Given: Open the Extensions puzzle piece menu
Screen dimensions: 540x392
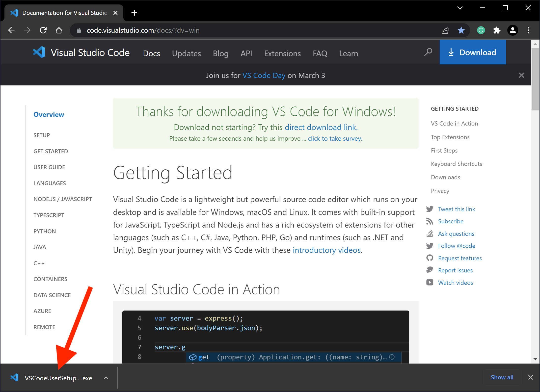Looking at the screenshot, I should tap(497, 30).
